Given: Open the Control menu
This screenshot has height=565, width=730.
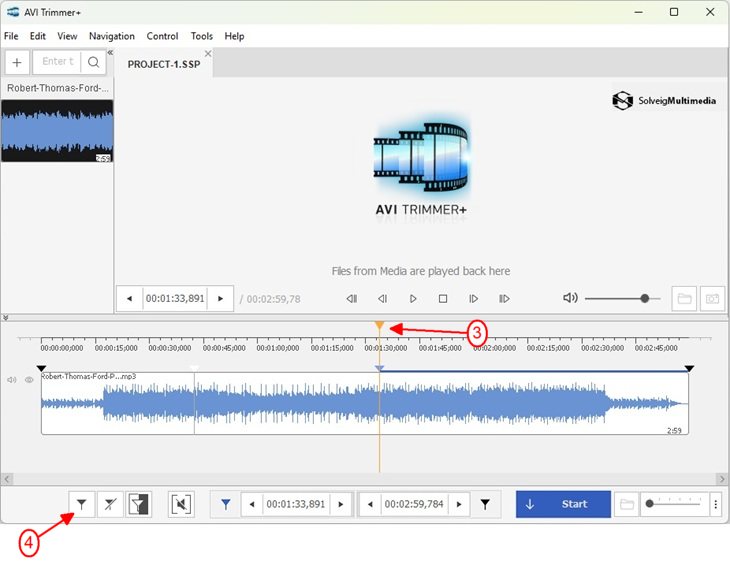Looking at the screenshot, I should point(162,36).
